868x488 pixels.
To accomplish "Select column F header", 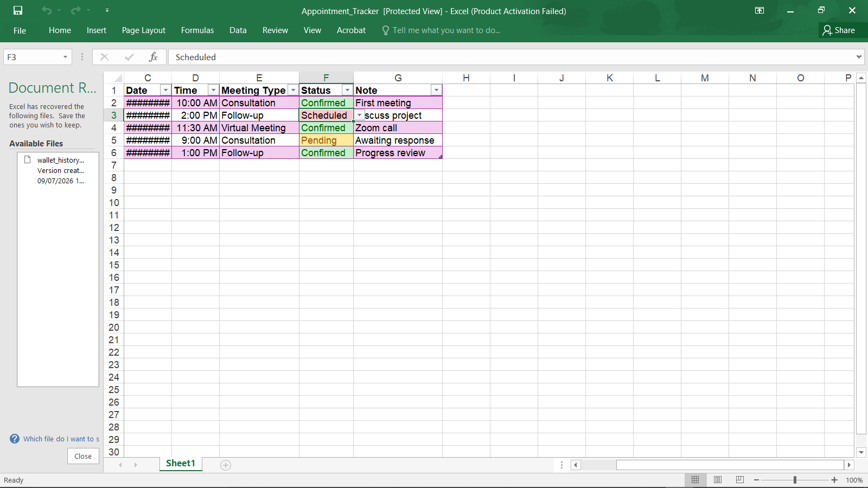I will click(x=326, y=78).
